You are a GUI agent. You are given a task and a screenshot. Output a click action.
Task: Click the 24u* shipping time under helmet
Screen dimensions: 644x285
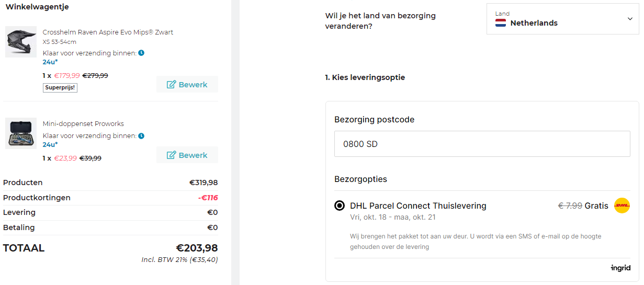[50, 62]
